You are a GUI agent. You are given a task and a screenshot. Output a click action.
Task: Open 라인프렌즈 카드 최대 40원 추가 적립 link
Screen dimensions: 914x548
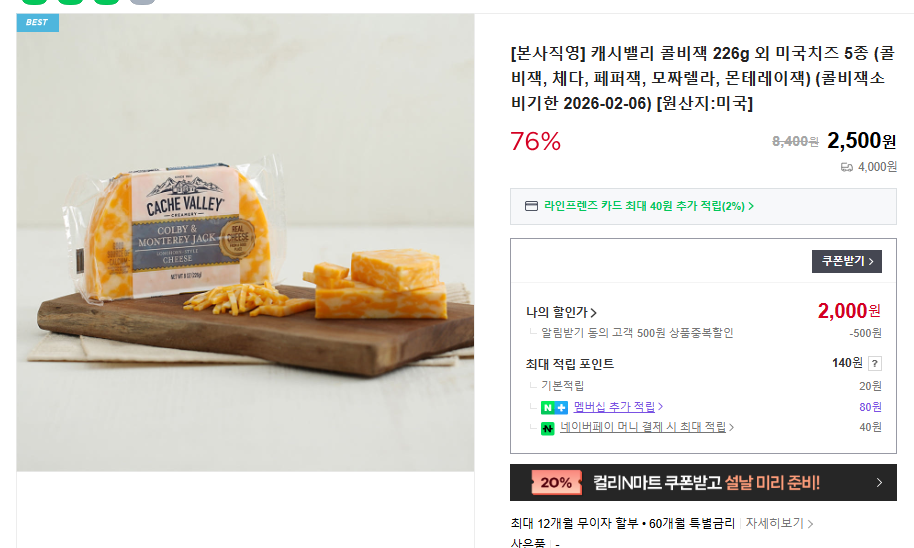649,206
